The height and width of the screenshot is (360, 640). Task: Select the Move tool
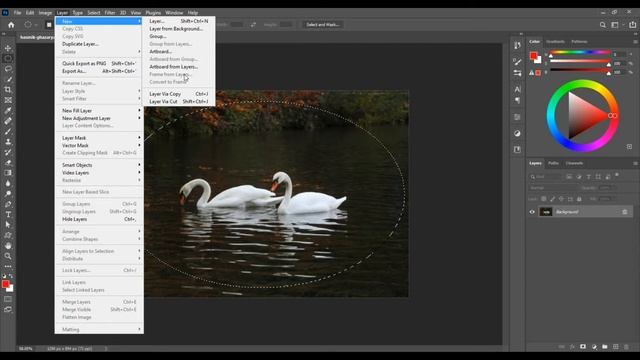[8, 48]
